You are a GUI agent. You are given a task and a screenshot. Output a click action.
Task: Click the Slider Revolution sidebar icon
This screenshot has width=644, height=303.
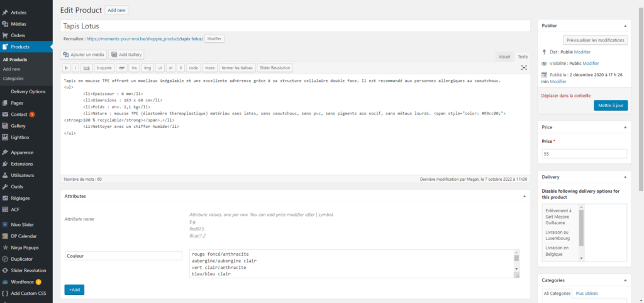(x=5, y=270)
